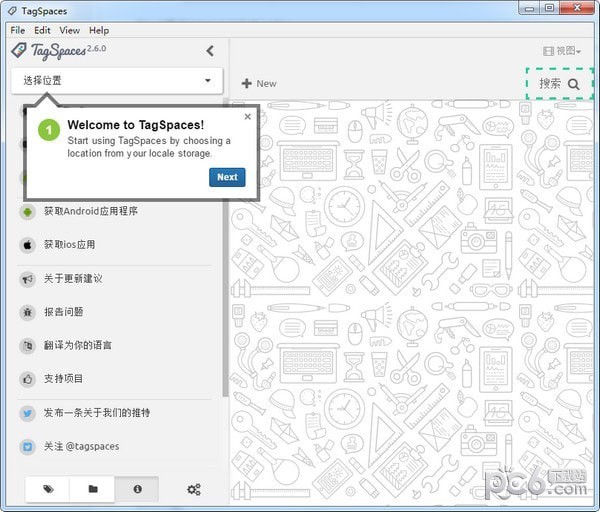Open 发布一条关于我们的推特 link
600x512 pixels.
click(x=97, y=413)
